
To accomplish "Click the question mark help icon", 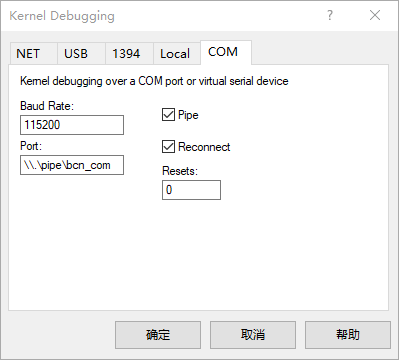I will point(330,15).
